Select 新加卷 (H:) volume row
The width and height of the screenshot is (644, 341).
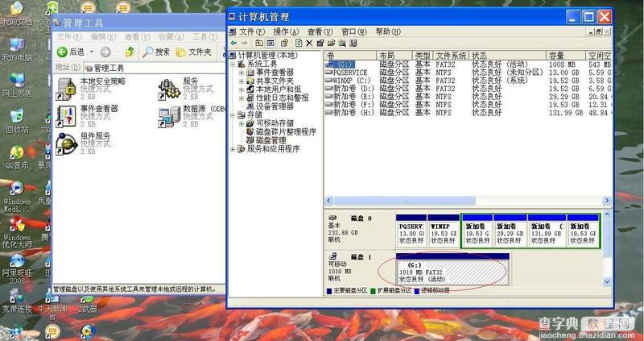468,113
